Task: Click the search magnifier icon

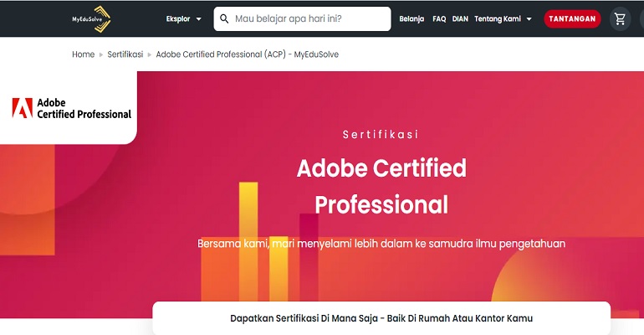Action: point(224,19)
